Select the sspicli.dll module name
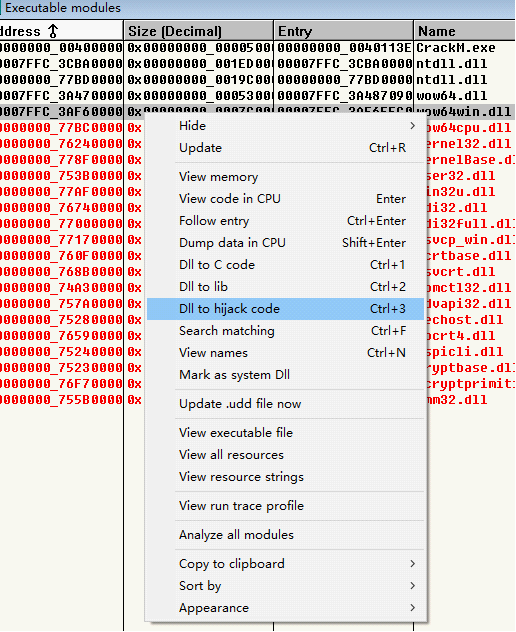 466,352
